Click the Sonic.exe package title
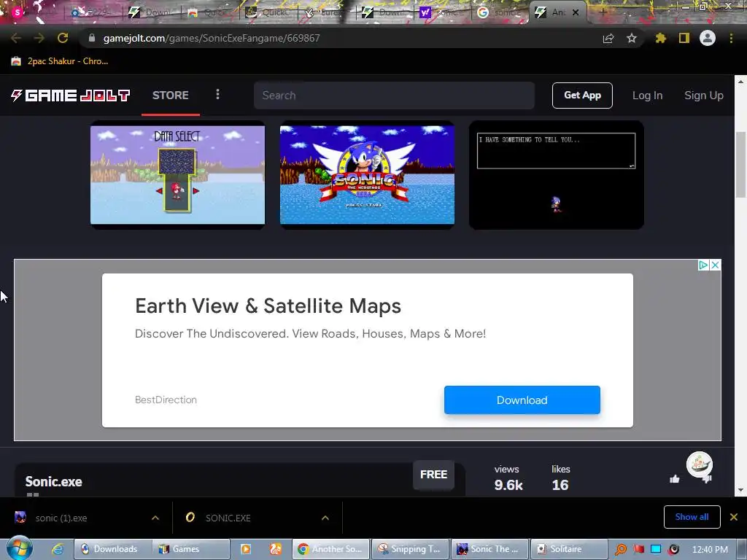 point(53,481)
